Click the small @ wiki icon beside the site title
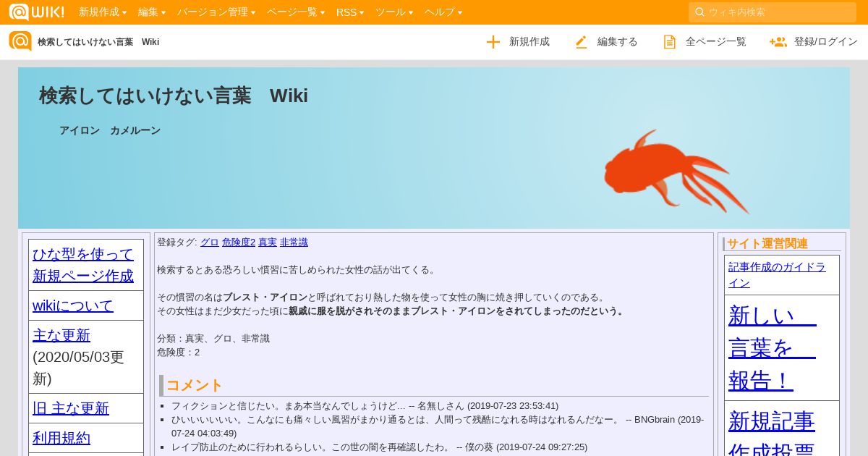The width and height of the screenshot is (868, 456). click(20, 41)
